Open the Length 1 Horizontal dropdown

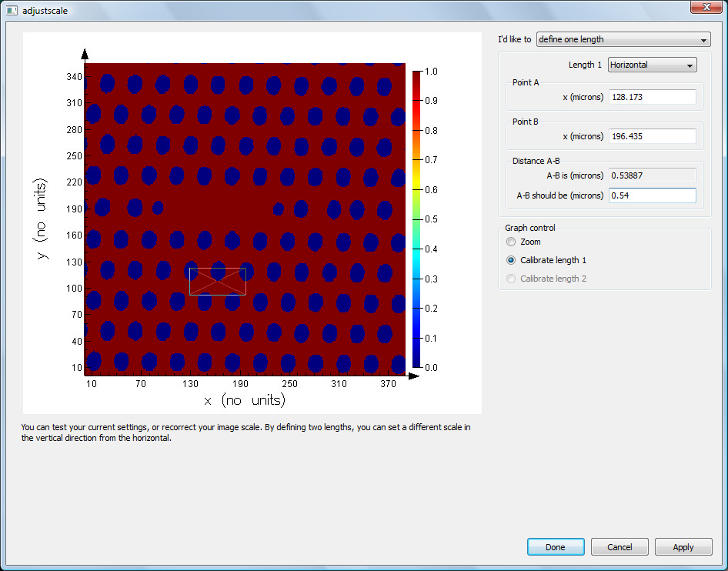[x=652, y=65]
